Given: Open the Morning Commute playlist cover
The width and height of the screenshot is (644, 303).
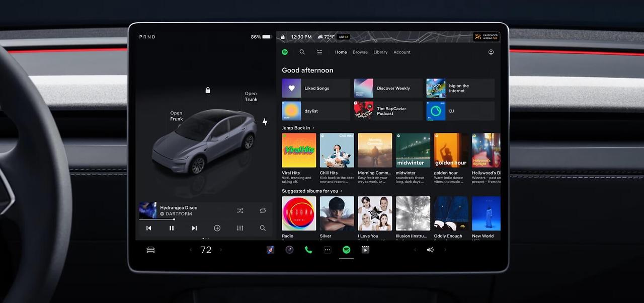Looking at the screenshot, I should (375, 150).
